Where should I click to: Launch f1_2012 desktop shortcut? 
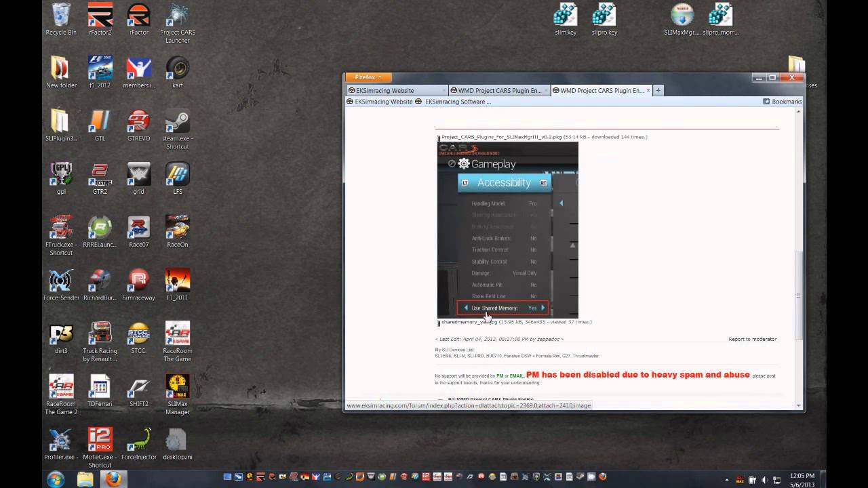coord(100,72)
